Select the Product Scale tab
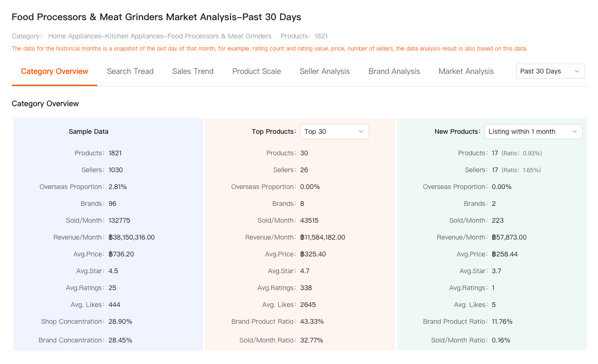The image size is (598, 364). (257, 71)
